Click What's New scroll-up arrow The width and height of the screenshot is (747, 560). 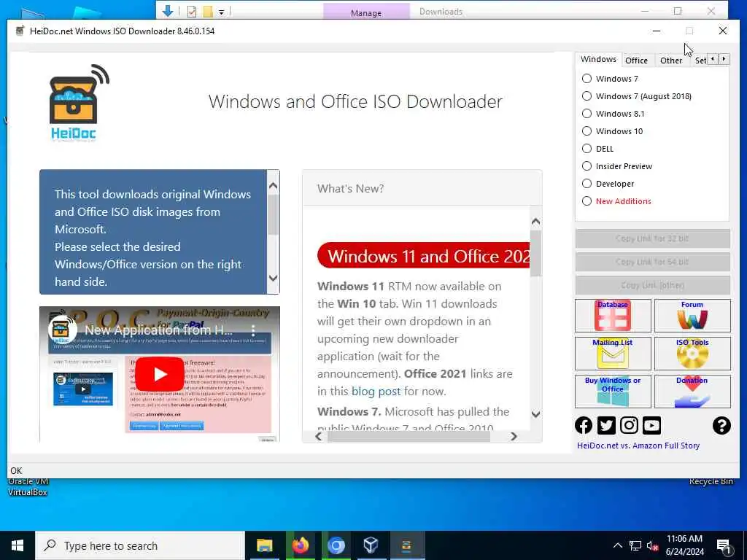point(535,222)
